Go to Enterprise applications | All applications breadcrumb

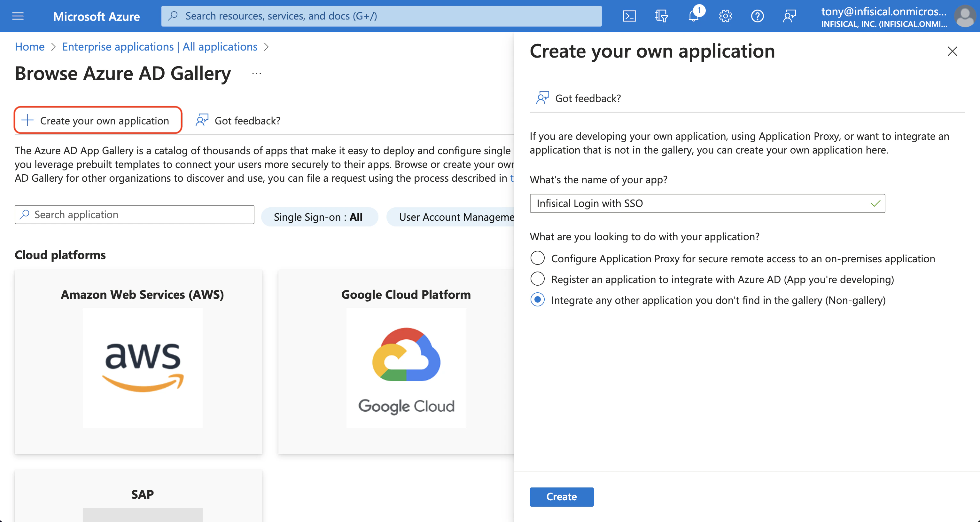point(160,46)
